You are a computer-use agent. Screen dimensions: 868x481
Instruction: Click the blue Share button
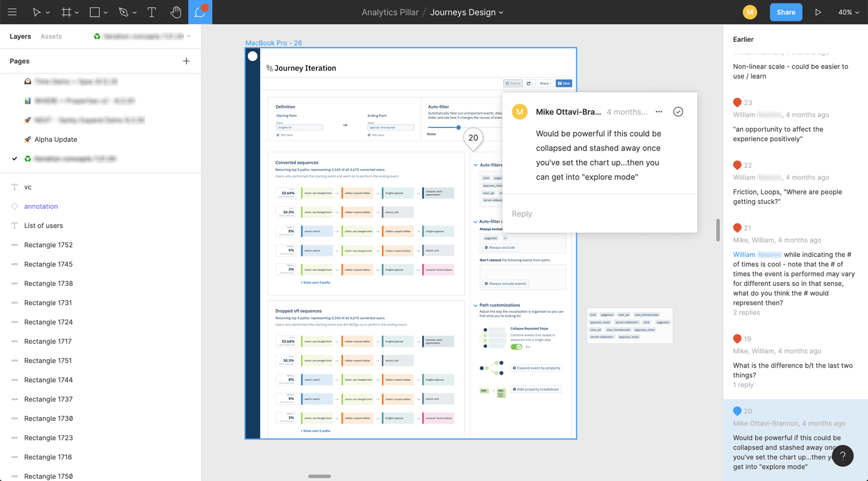coord(785,12)
